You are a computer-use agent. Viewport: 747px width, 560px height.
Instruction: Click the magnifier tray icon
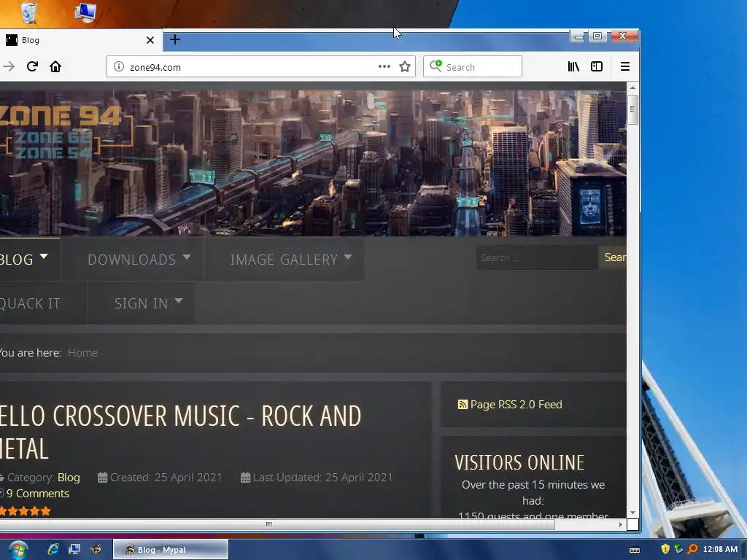pos(693,549)
